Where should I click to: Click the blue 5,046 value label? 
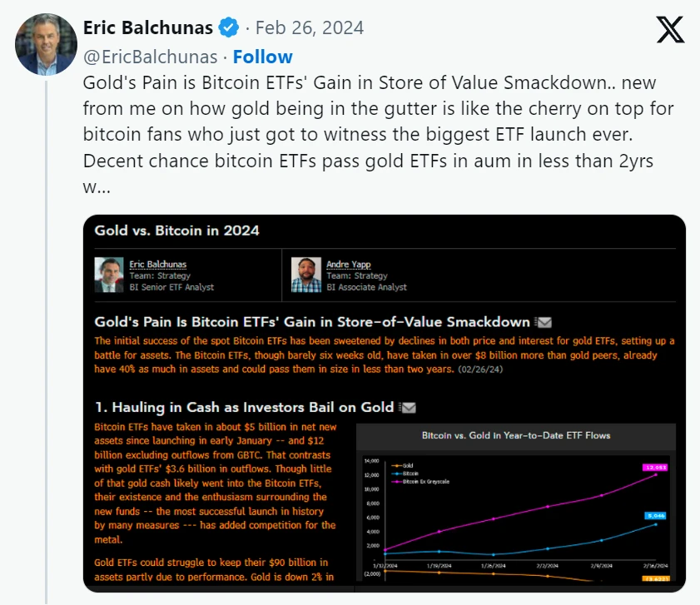[x=658, y=516]
